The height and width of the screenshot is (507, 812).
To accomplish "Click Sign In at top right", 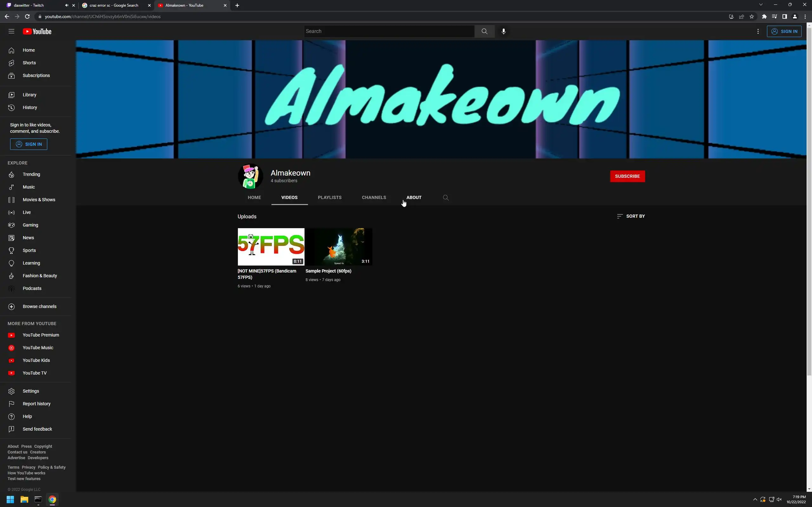I will click(784, 31).
